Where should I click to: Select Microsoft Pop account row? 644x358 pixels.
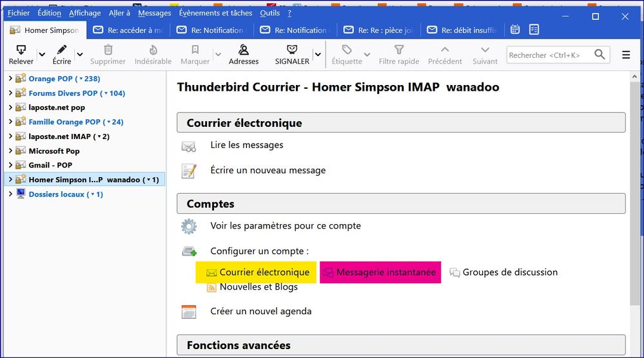click(x=84, y=151)
